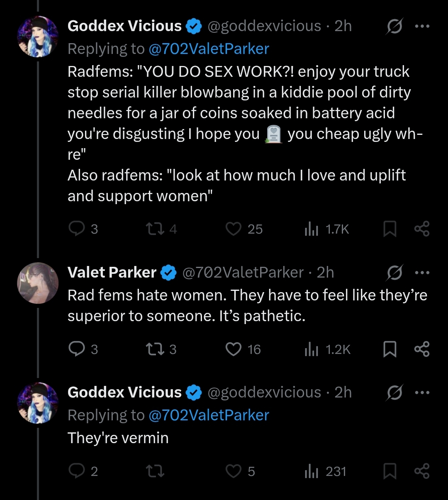Repost Valet Parker's post

[155, 349]
